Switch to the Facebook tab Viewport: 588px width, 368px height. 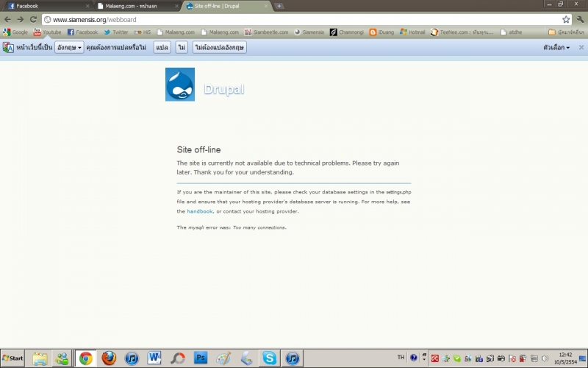[47, 6]
